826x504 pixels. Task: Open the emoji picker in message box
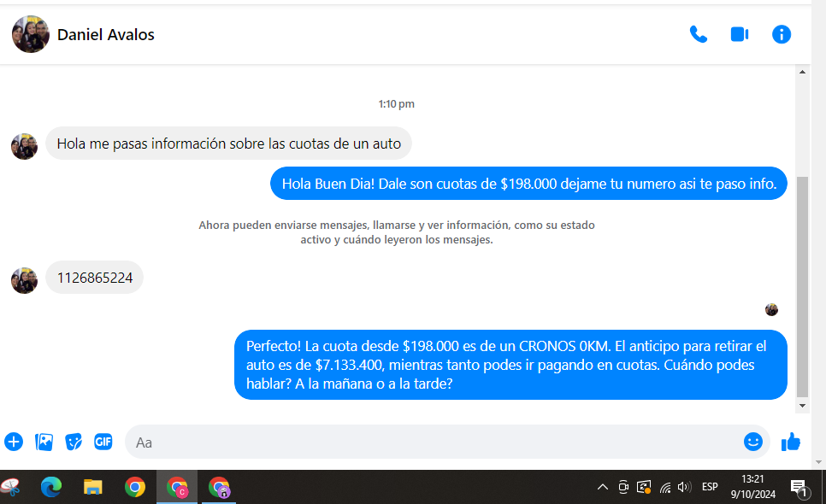(x=752, y=442)
